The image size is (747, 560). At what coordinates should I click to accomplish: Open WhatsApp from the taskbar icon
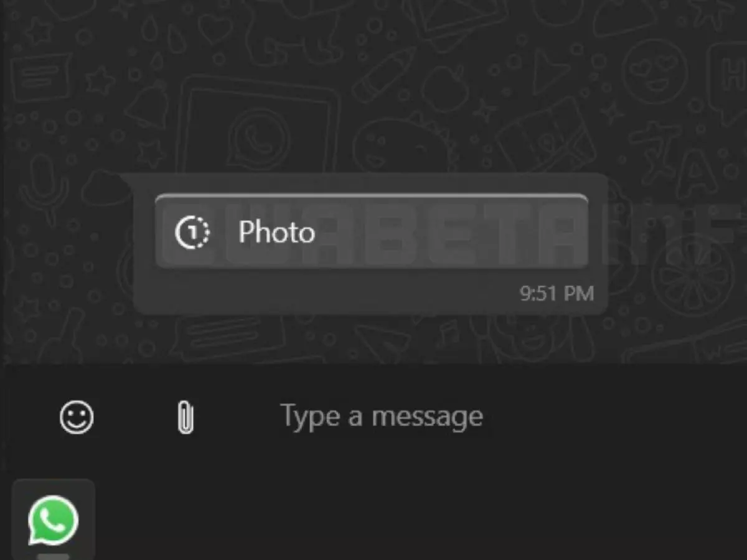pos(54,520)
